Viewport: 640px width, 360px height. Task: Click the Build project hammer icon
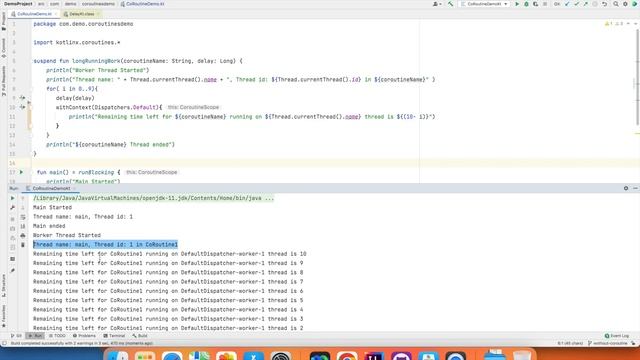pos(451,4)
